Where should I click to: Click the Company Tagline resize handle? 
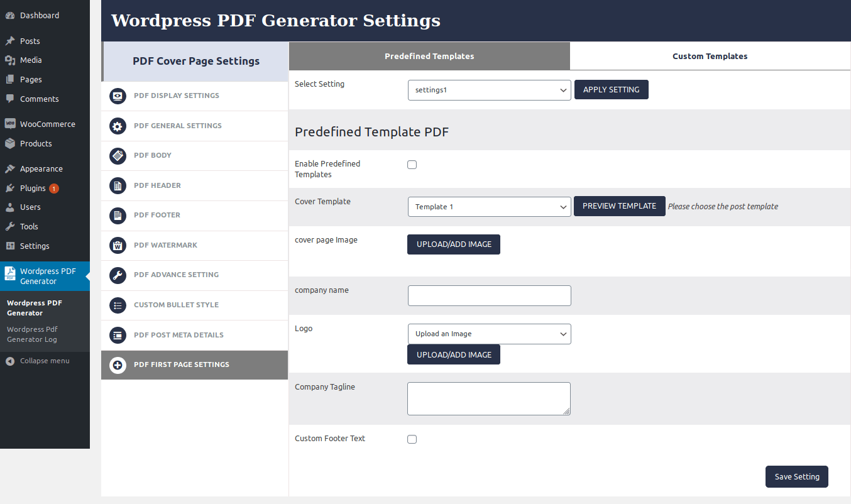567,412
